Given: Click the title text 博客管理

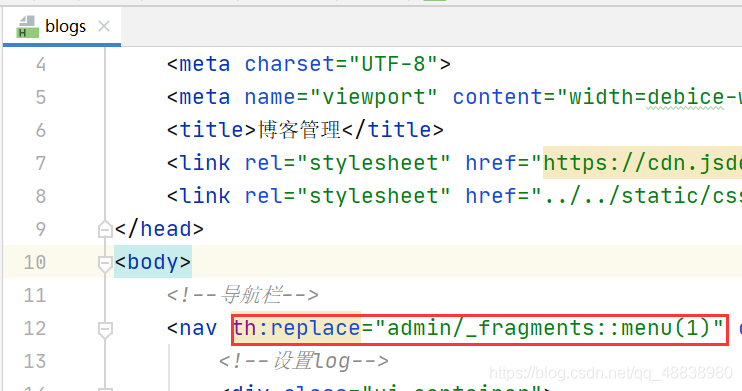Looking at the screenshot, I should click(299, 130).
